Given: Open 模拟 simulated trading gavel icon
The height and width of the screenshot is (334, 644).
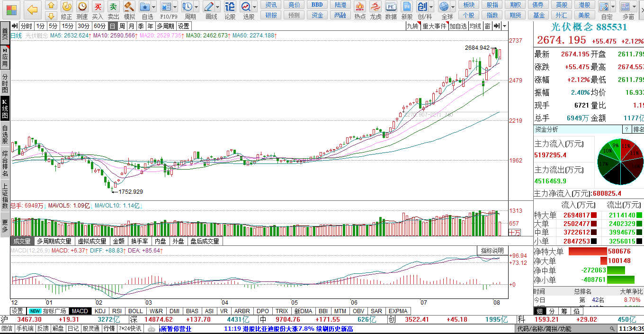Looking at the screenshot, I should click(x=129, y=7).
